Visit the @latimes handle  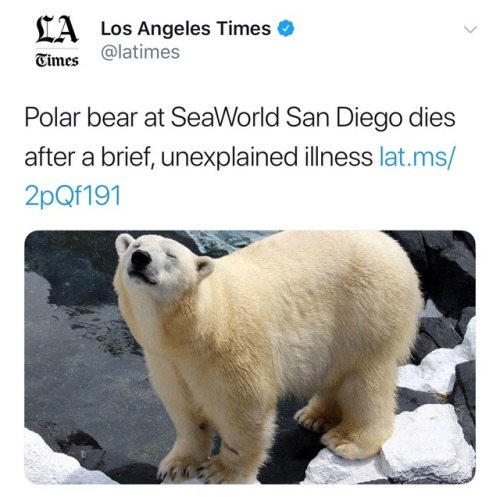[x=140, y=52]
